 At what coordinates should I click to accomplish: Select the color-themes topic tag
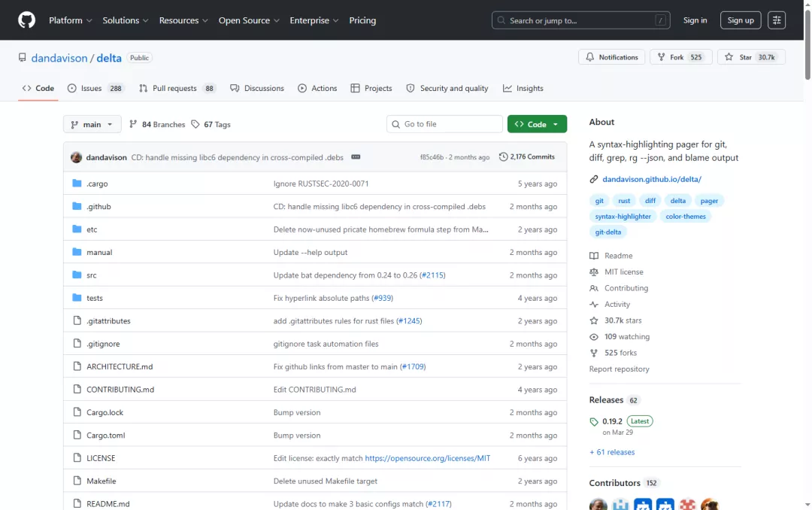click(685, 216)
